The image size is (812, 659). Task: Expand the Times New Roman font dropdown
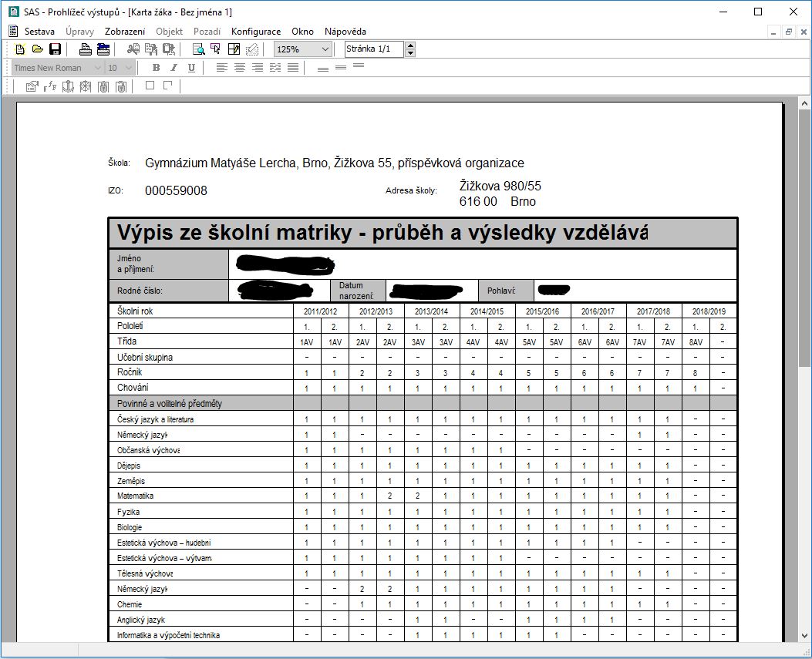pyautogui.click(x=97, y=68)
